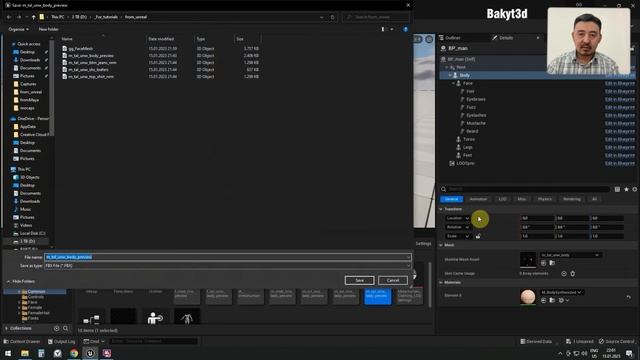Toggle the Scale lock icon

(x=478, y=236)
